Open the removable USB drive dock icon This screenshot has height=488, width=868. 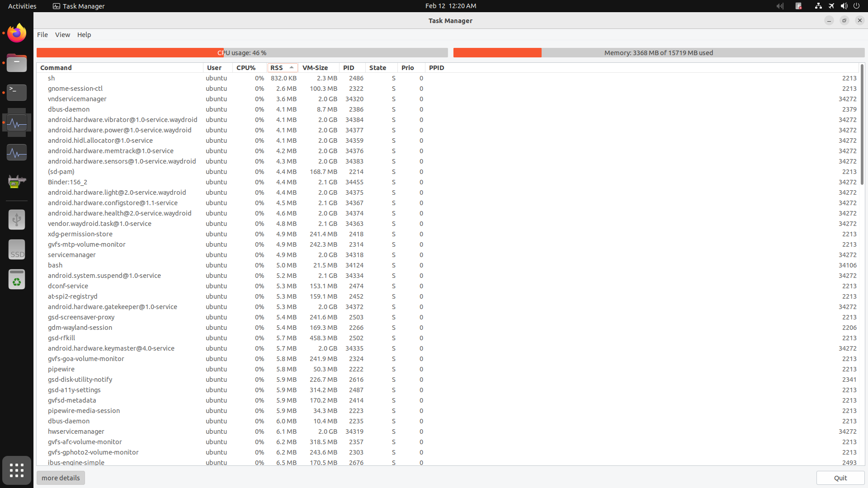16,219
